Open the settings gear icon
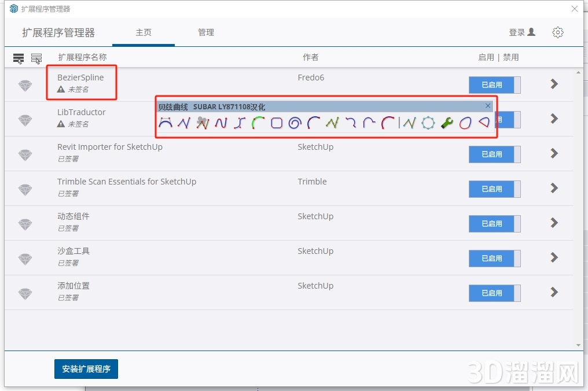 coord(557,32)
